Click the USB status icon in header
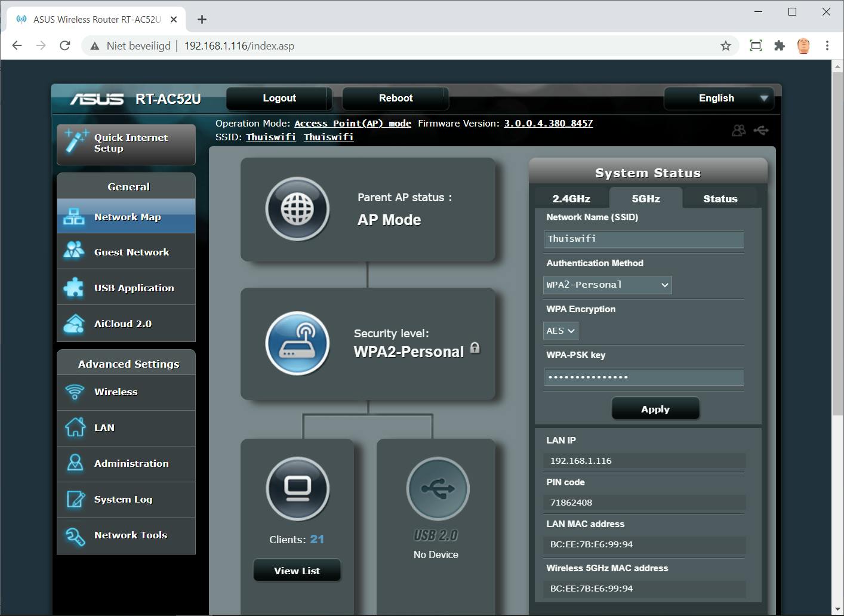This screenshot has height=616, width=844. (x=761, y=130)
